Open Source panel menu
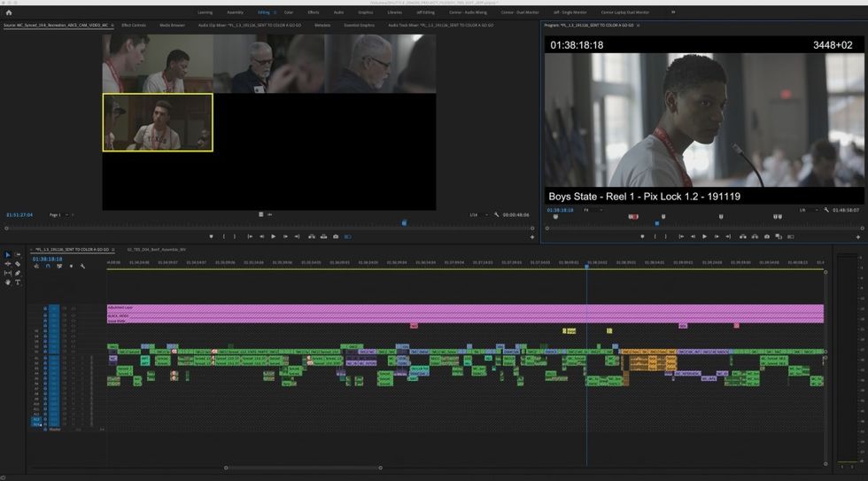 coord(112,25)
